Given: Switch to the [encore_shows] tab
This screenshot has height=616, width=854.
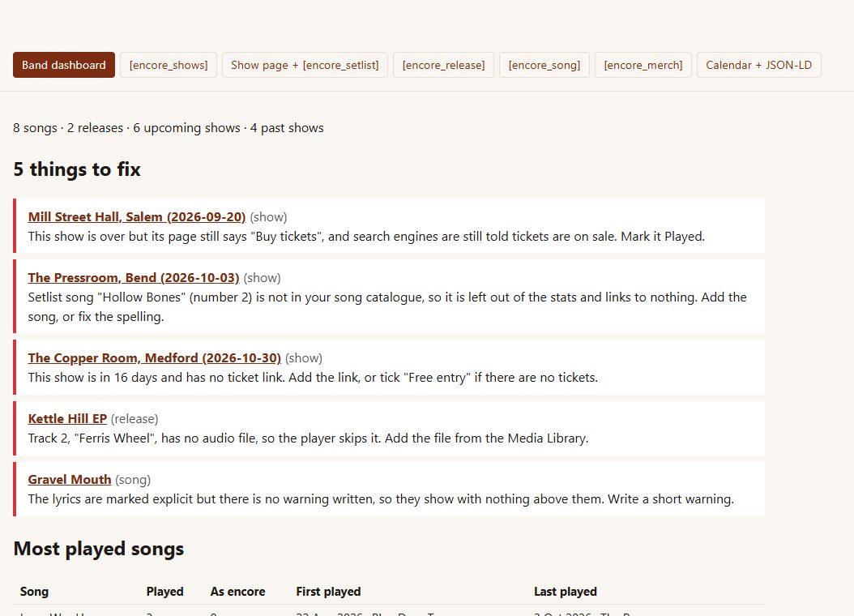Looking at the screenshot, I should point(169,65).
